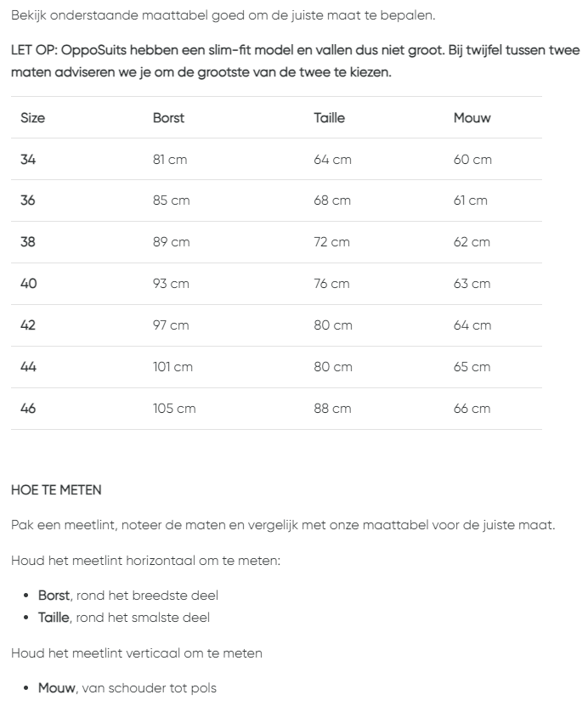588x706 pixels.
Task: Click the bold Taille bullet item
Action: tap(55, 618)
